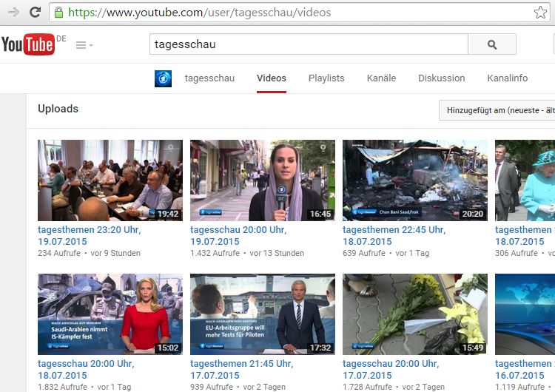Screen dimensions: 555x392
Task: Click the 20:20 duration badge
Action: tap(473, 214)
